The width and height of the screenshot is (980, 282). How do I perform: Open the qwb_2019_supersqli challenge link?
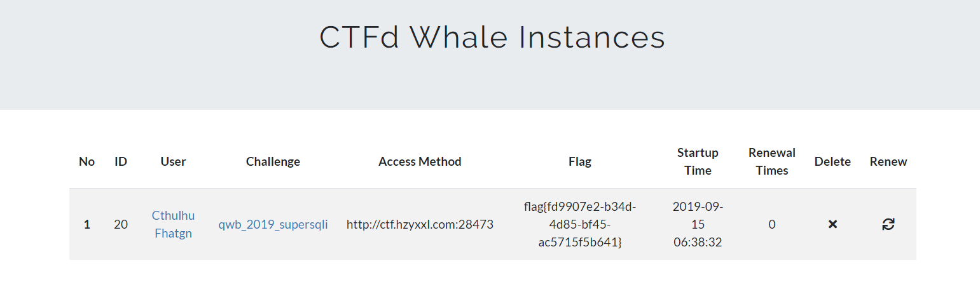click(x=273, y=224)
